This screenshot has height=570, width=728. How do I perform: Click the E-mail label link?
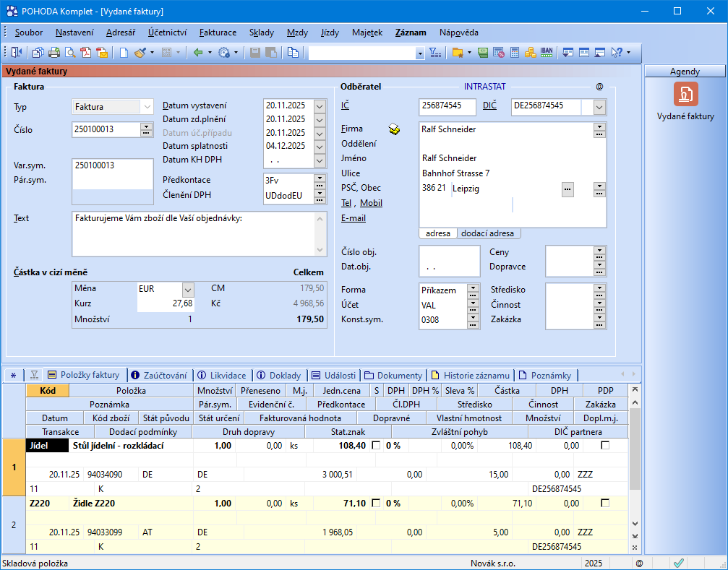354,218
